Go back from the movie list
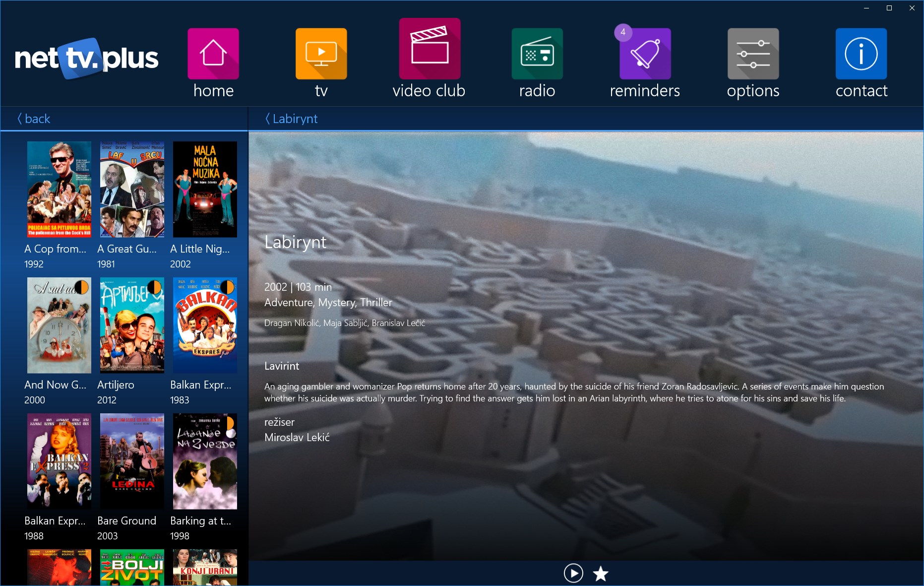The width and height of the screenshot is (924, 586). tap(34, 119)
